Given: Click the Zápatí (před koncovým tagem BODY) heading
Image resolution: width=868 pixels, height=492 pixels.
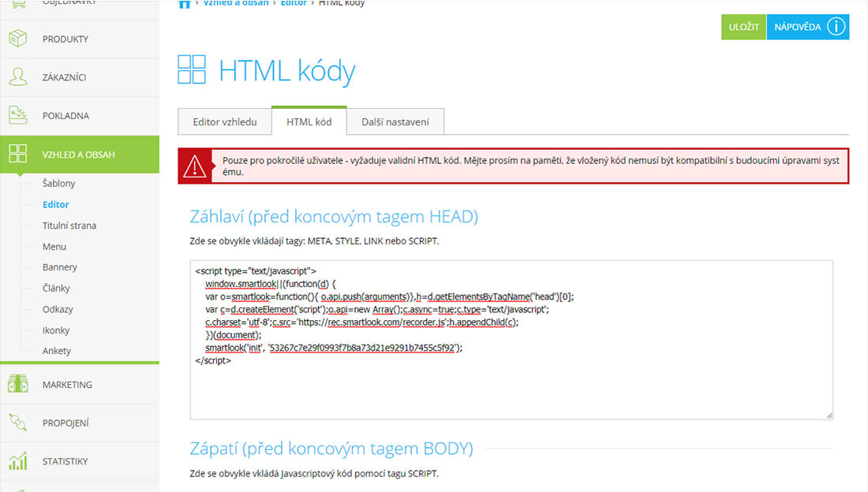Looking at the screenshot, I should 331,449.
